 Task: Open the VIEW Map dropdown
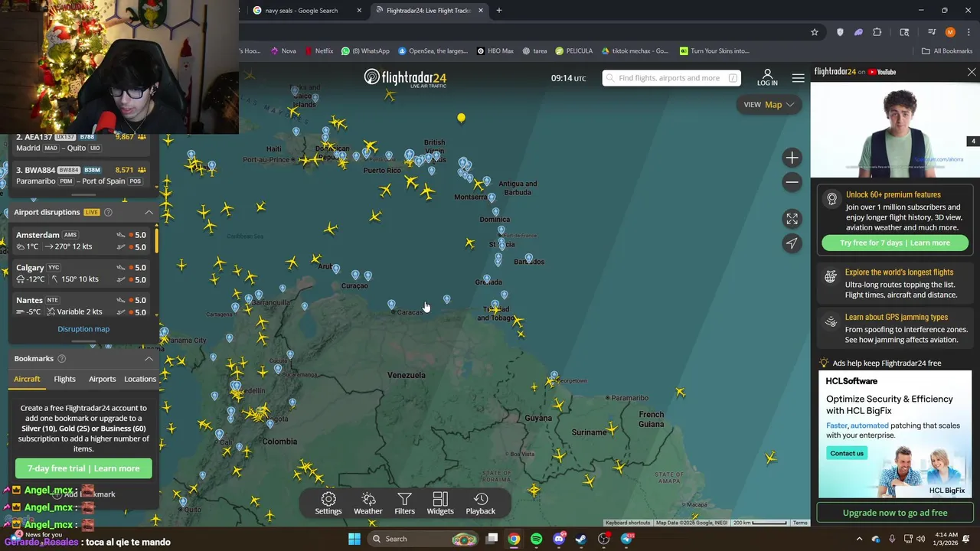[x=769, y=105]
